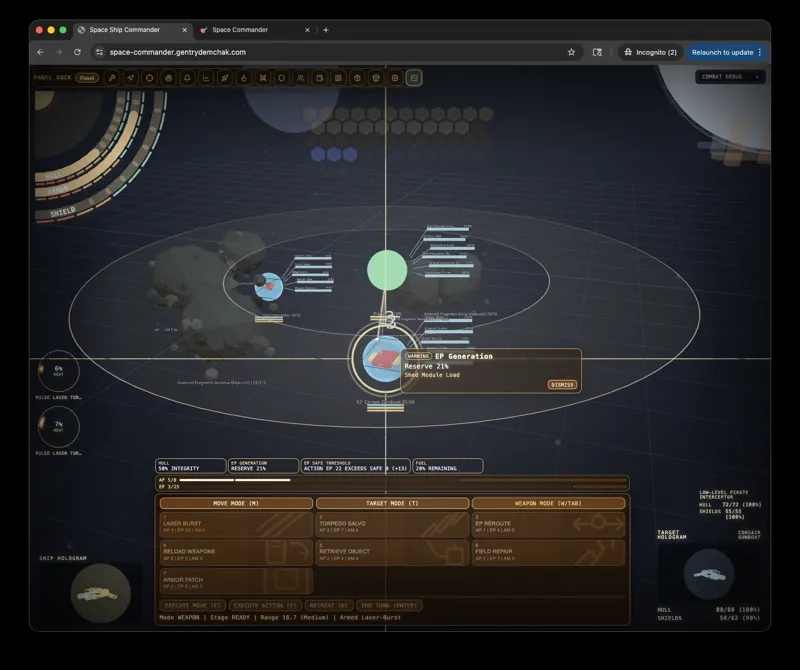Click the highlighted last icon in panel dock
Image resolution: width=800 pixels, height=670 pixels.
point(414,78)
